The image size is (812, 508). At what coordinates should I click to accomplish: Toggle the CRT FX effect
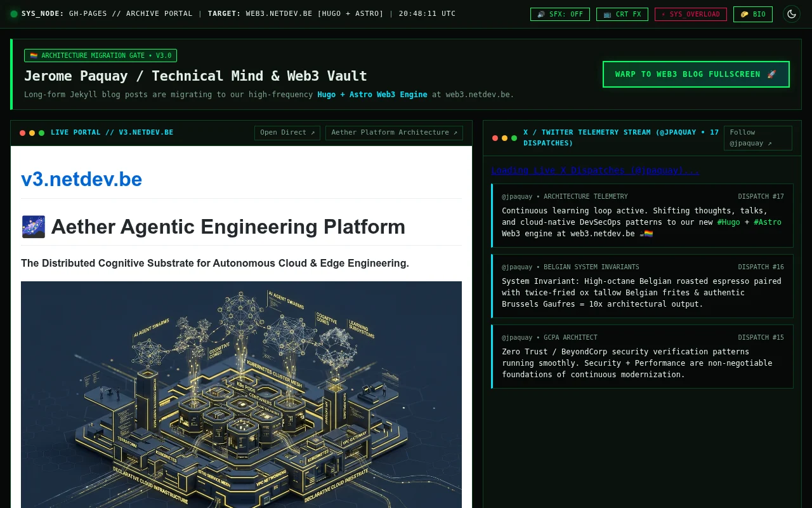(x=622, y=14)
